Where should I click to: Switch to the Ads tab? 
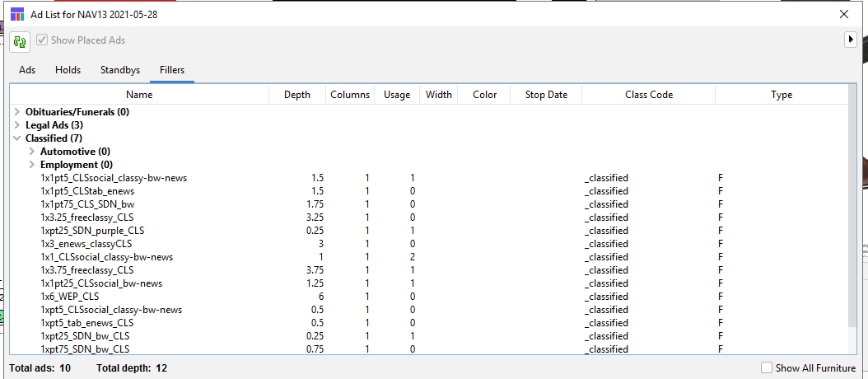(x=27, y=70)
